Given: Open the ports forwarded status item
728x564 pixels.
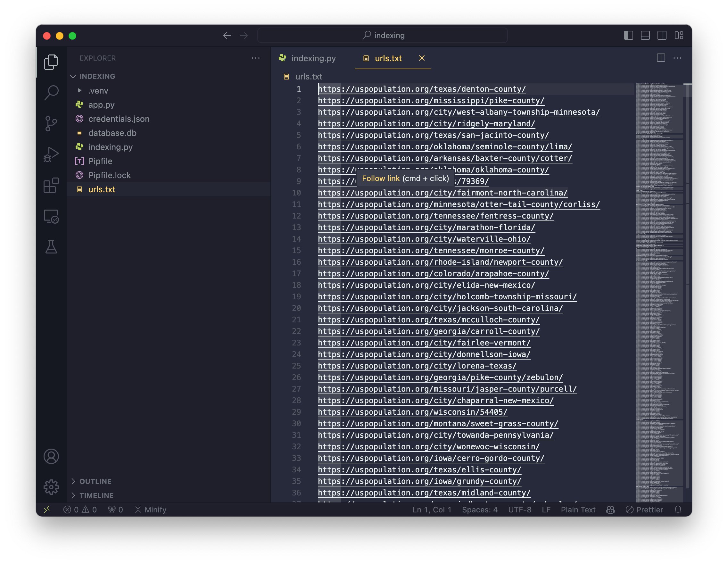Looking at the screenshot, I should (115, 510).
